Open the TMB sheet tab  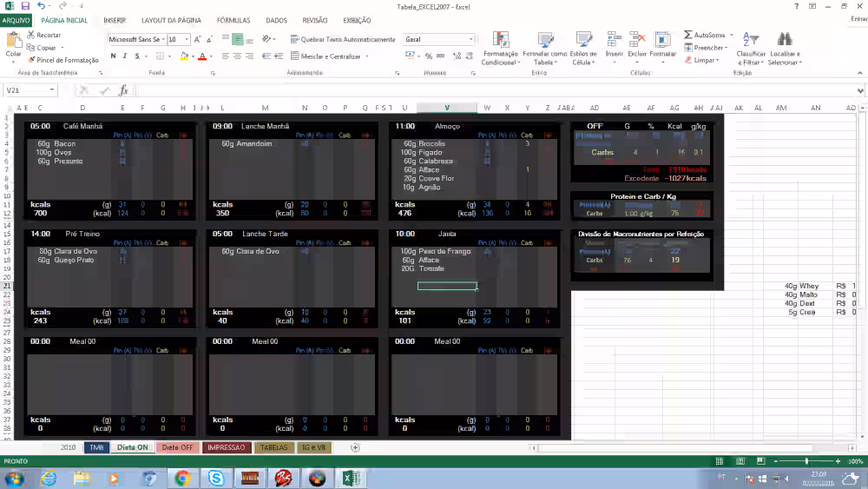[x=96, y=447]
